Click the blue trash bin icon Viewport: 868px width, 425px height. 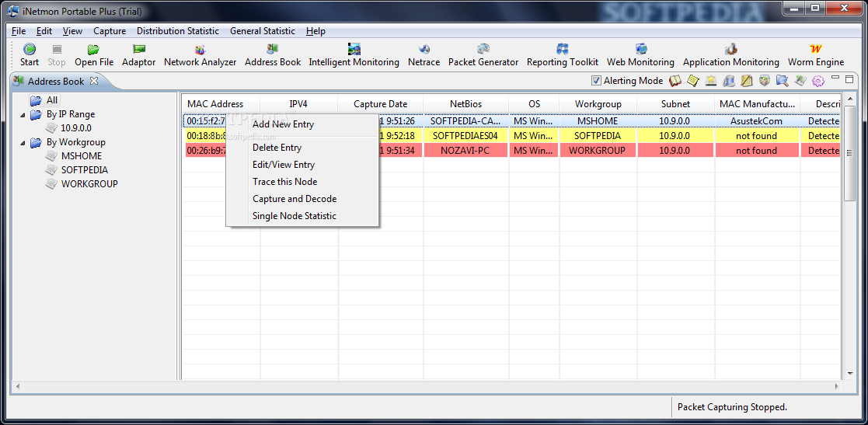pos(729,81)
